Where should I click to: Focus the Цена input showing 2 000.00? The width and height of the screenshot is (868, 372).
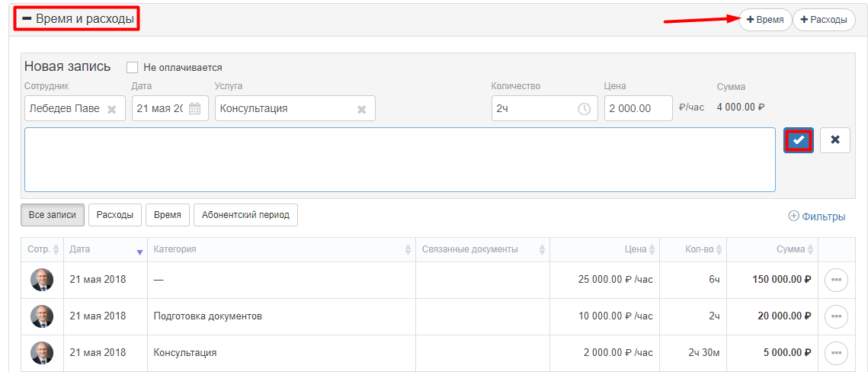click(639, 108)
